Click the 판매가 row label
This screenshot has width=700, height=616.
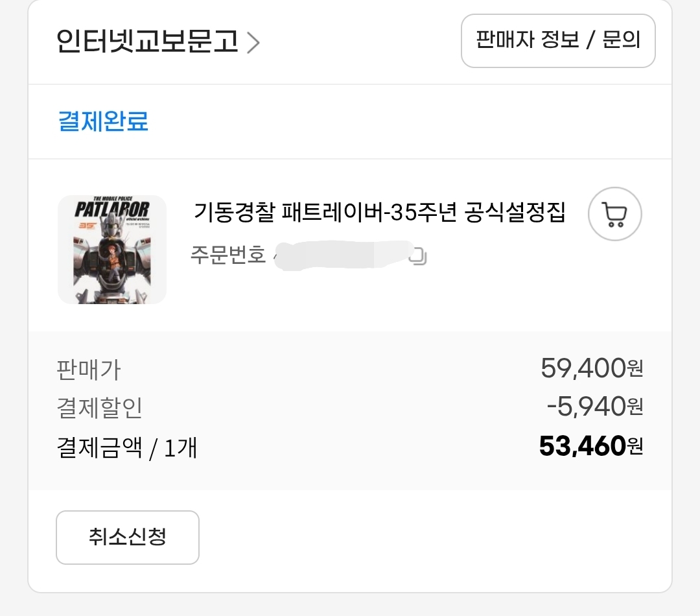(x=88, y=370)
